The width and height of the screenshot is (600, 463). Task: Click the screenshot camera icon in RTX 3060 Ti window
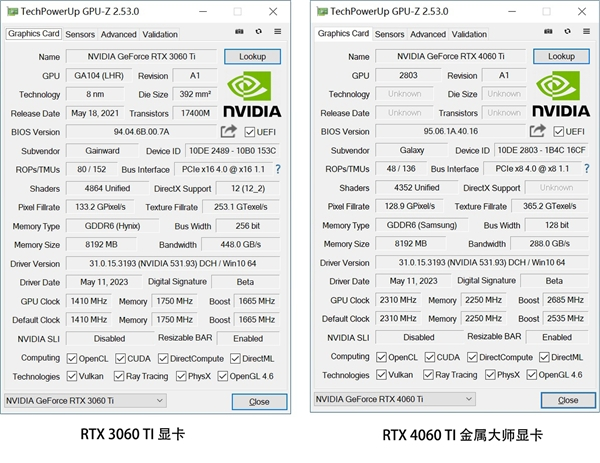tap(240, 33)
